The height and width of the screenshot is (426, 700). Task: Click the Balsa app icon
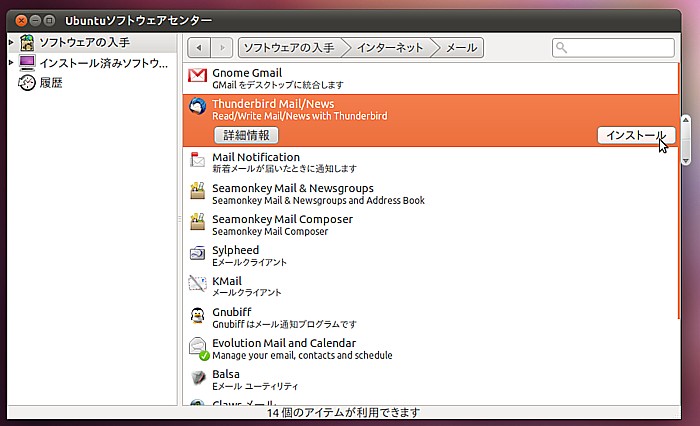coord(197,377)
